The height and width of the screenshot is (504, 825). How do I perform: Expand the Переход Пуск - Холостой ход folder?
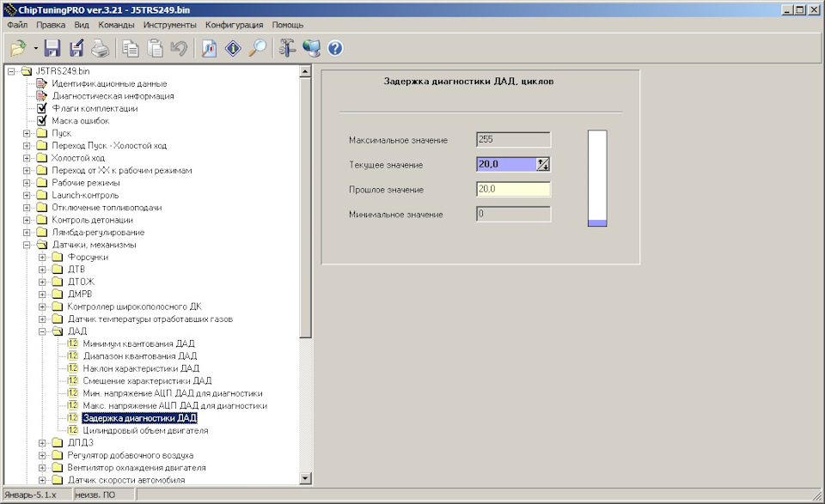(x=27, y=146)
